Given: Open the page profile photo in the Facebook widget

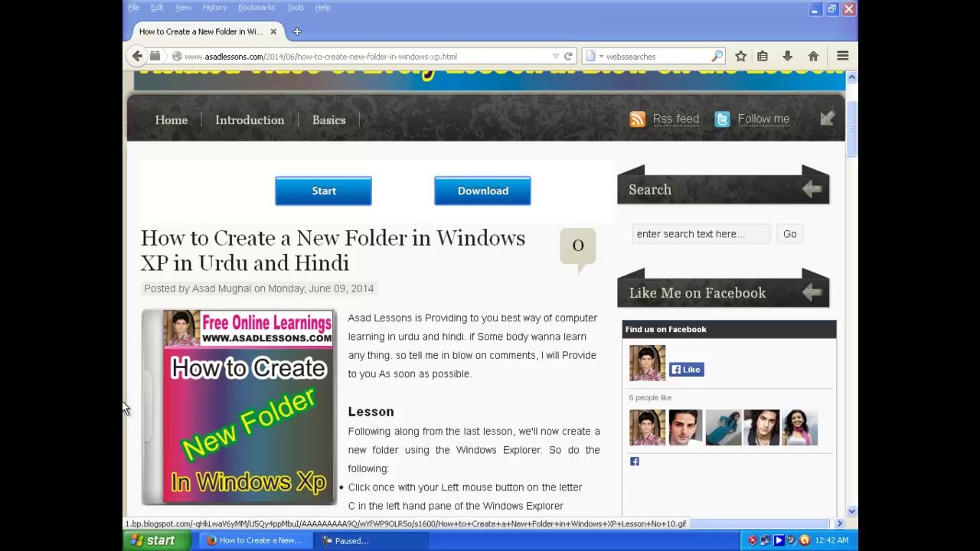Looking at the screenshot, I should point(647,363).
